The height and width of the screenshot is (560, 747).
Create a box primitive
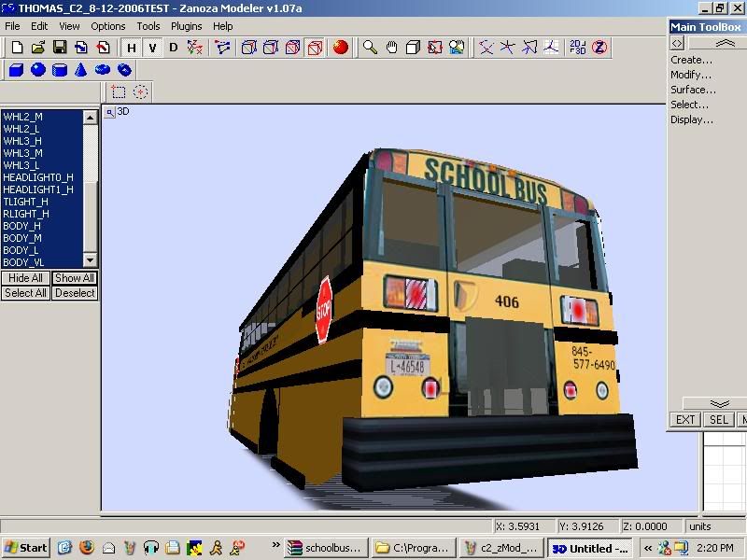[x=17, y=70]
